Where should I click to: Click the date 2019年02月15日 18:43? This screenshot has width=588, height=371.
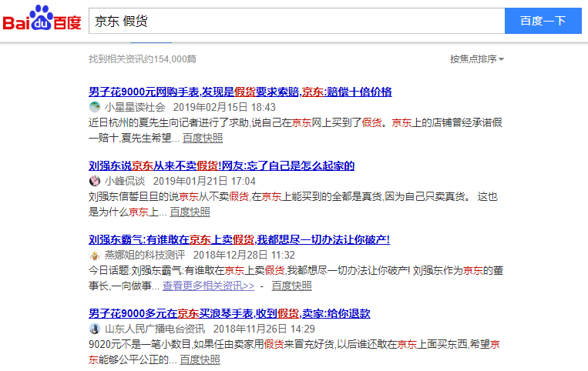(x=224, y=108)
